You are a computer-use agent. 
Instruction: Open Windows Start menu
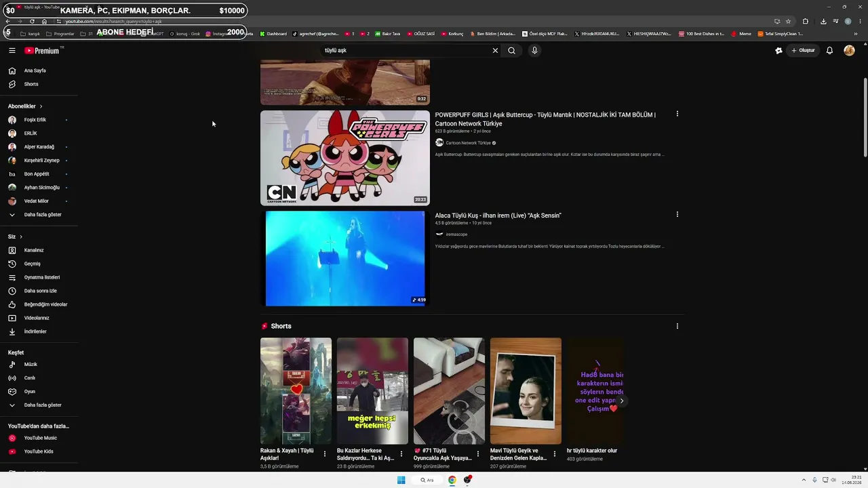point(401,480)
